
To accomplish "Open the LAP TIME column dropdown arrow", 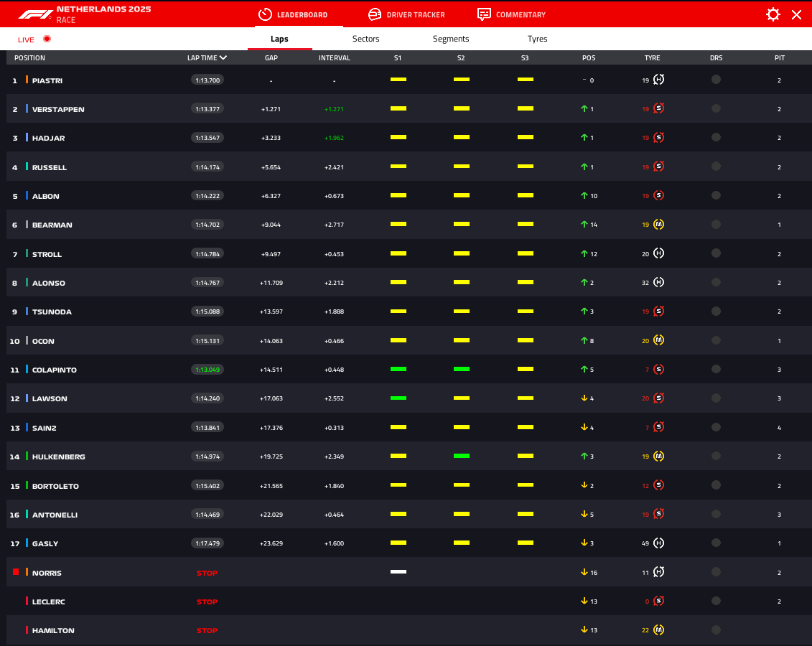I will click(223, 57).
